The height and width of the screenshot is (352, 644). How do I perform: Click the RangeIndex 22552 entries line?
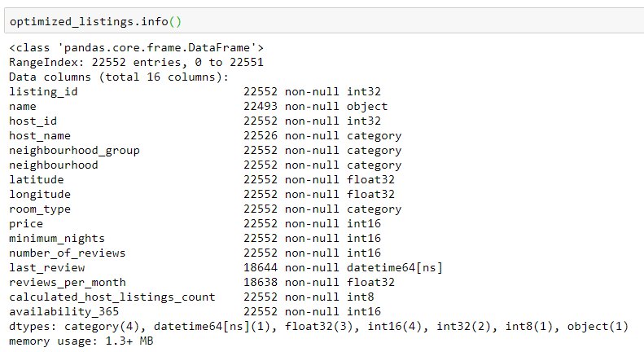tap(136, 62)
